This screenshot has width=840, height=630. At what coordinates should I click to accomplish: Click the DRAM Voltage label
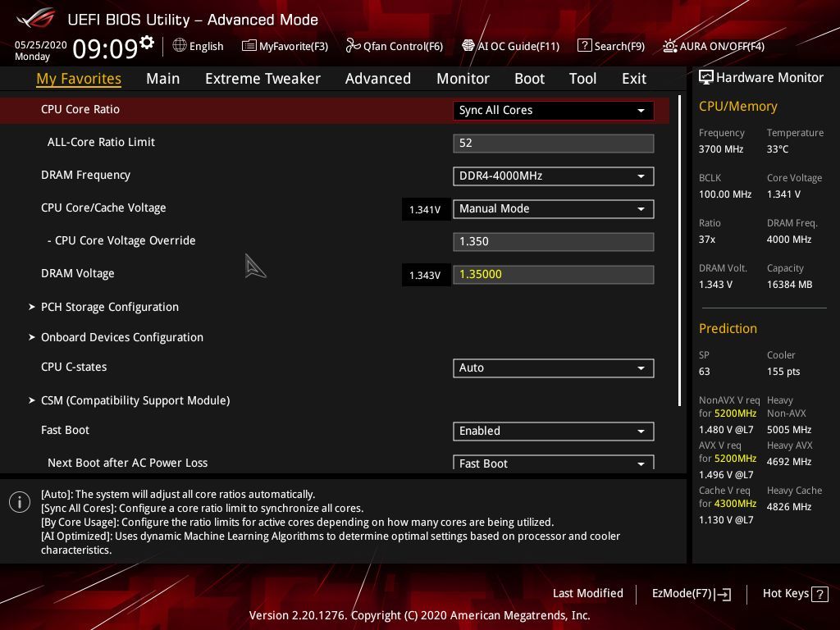coord(78,274)
